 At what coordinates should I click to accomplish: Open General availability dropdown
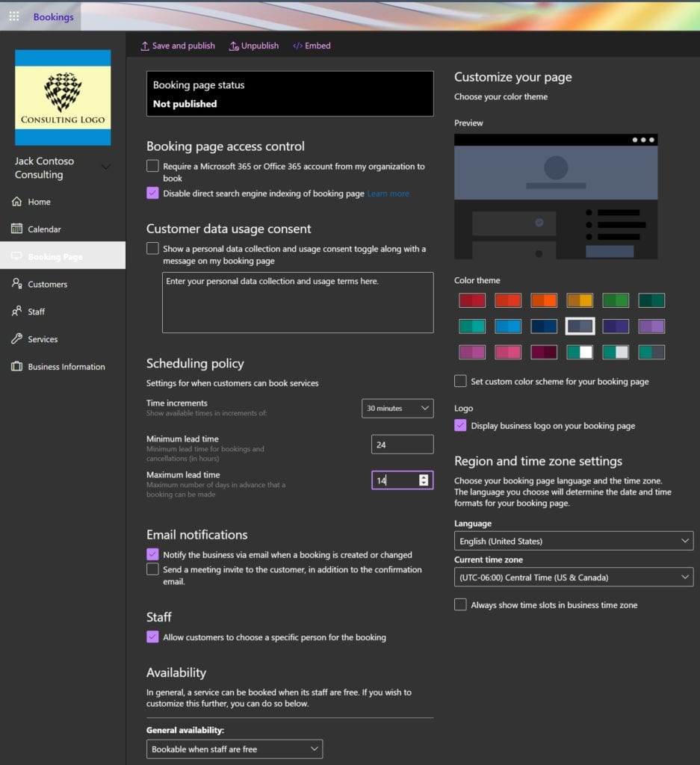235,749
